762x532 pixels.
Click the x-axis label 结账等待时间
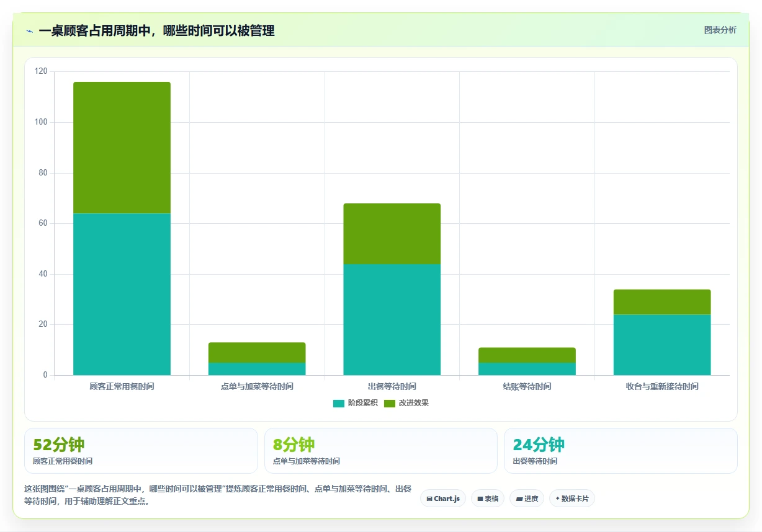point(527,386)
